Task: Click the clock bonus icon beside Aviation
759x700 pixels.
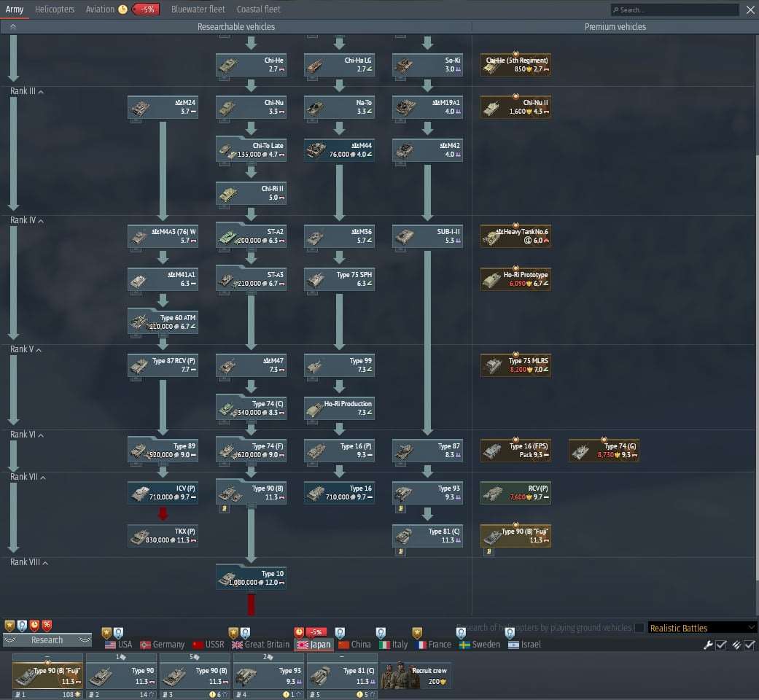Action: (x=123, y=9)
